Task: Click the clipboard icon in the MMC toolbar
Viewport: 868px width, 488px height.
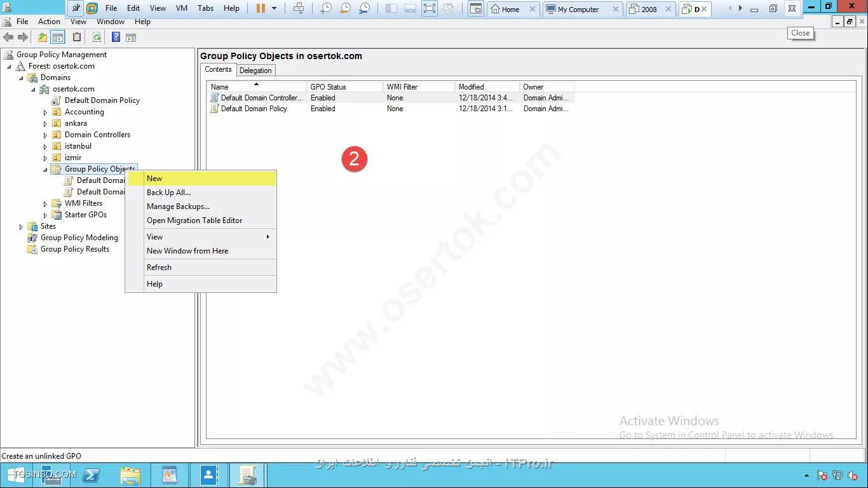Action: [x=77, y=37]
